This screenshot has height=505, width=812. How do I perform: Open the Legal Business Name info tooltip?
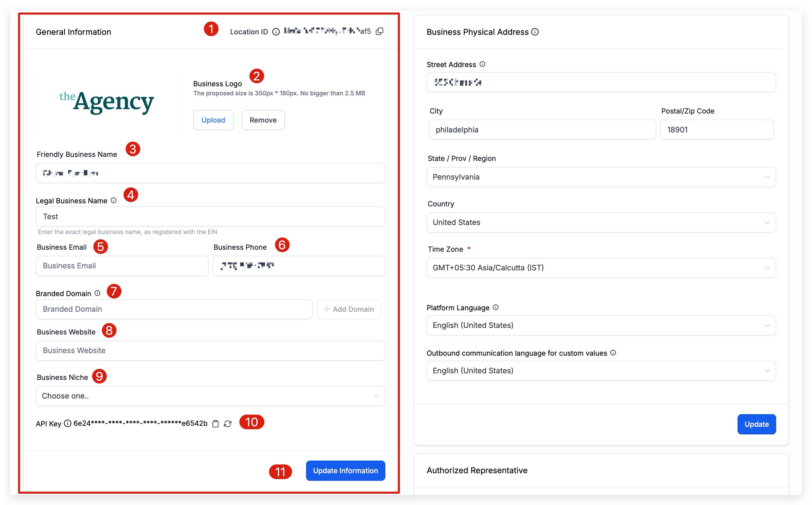114,200
